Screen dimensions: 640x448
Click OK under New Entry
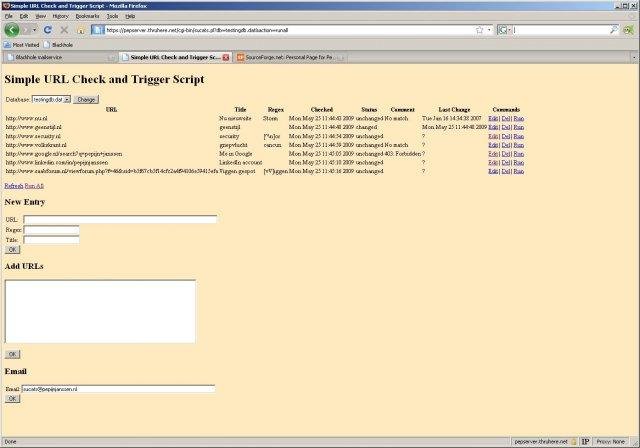tap(12, 250)
